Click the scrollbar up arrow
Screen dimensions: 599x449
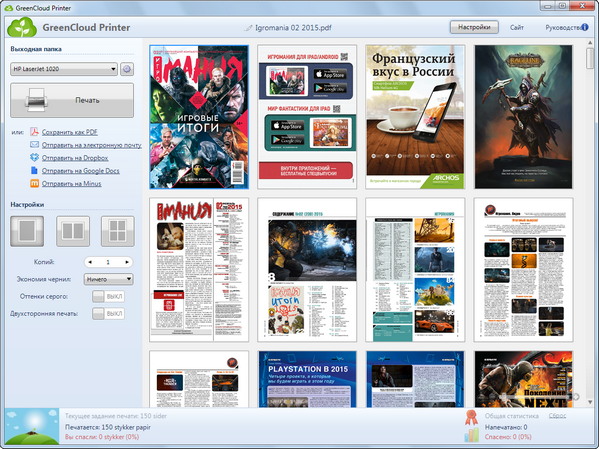590,43
